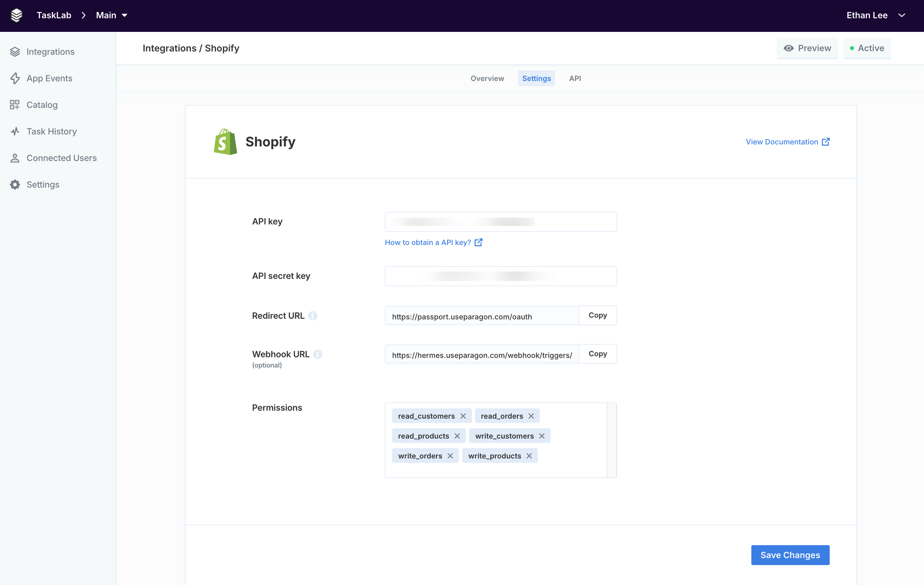Click the Shopify heading text
Viewport: 924px width, 585px height.
coord(270,141)
